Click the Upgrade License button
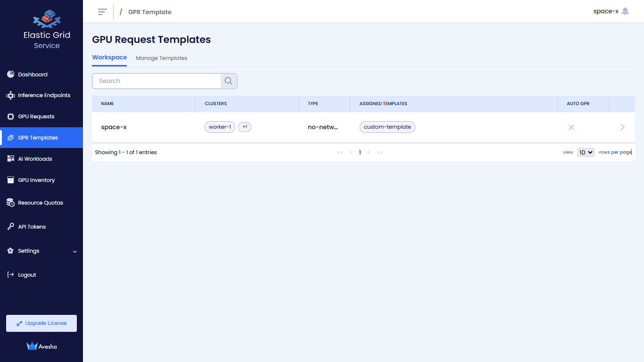 [41, 323]
